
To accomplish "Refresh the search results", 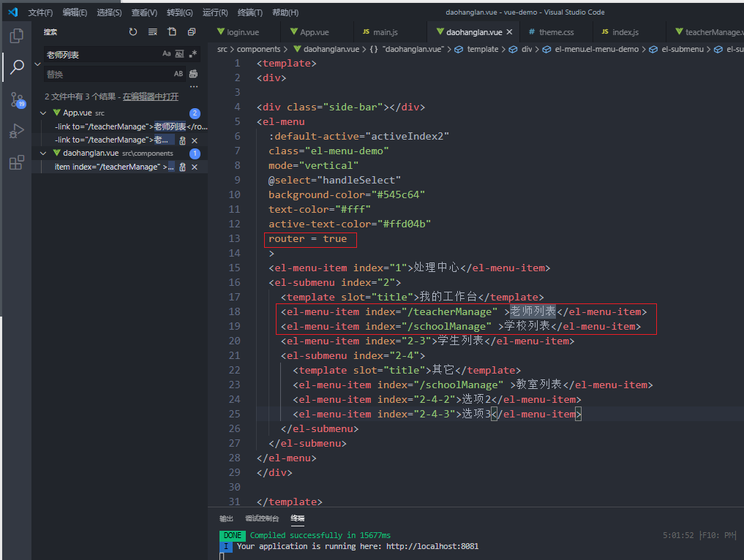I will coord(133,31).
